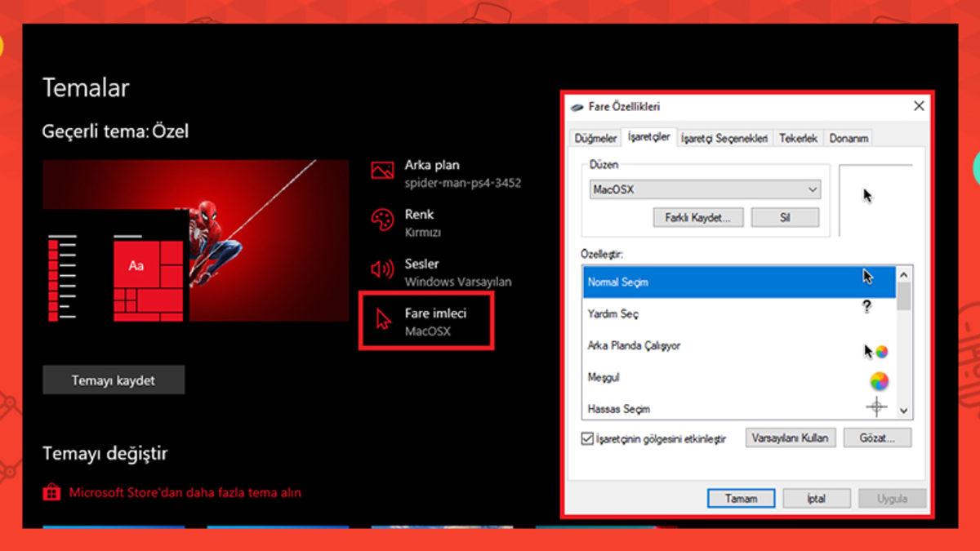
Task: Click the Gözat button
Action: [877, 438]
